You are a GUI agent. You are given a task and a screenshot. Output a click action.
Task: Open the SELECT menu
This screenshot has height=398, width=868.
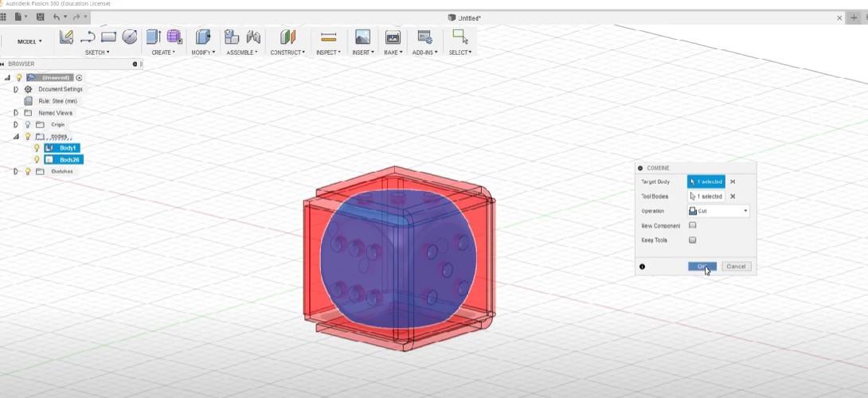(460, 52)
